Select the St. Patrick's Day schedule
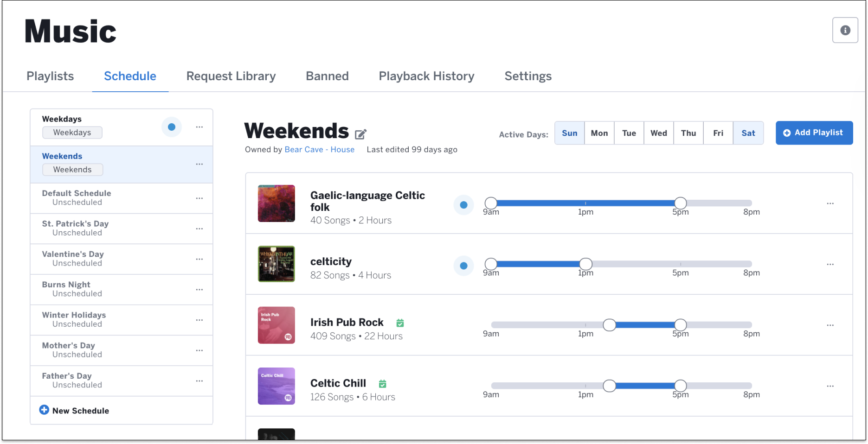 click(122, 228)
